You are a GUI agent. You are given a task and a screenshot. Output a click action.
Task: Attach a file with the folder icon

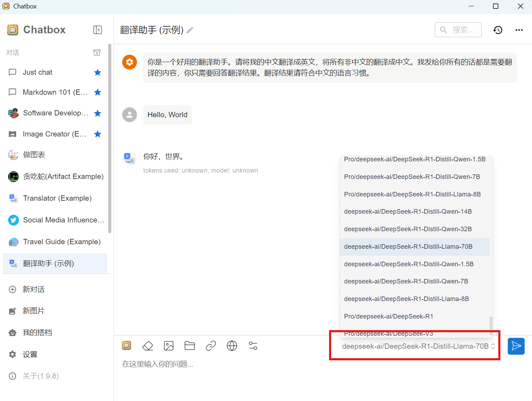190,346
